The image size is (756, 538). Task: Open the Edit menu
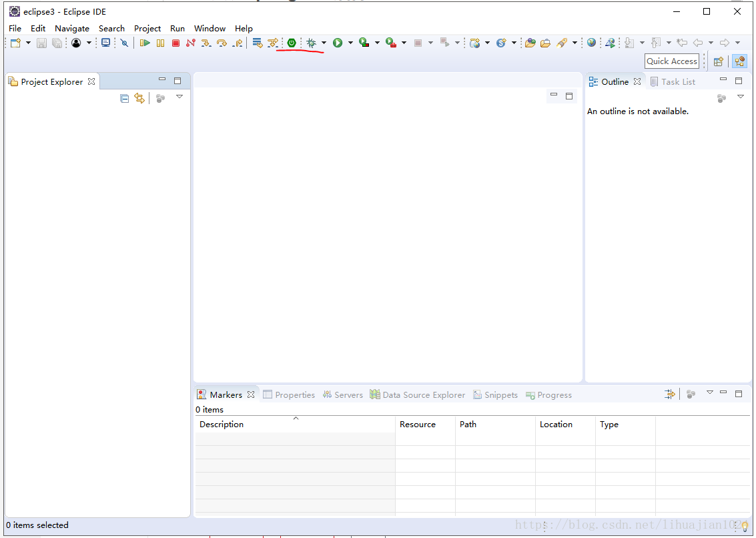pos(38,29)
